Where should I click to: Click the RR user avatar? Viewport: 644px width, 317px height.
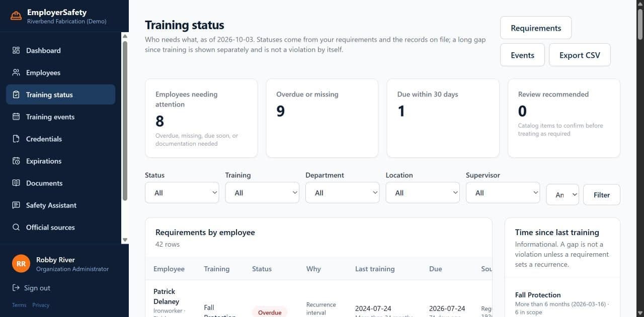[21, 264]
